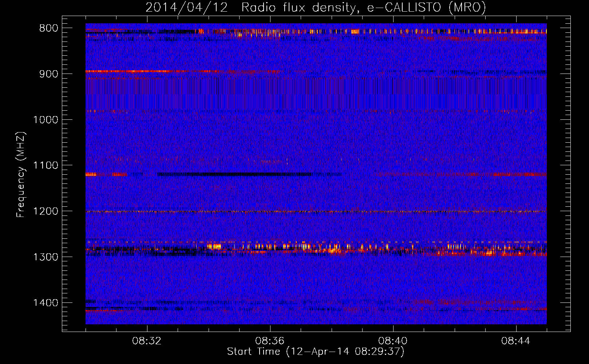Image resolution: width=589 pixels, height=364 pixels.
Task: Click the thin dotted line at 1200 MHz
Action: pos(316,211)
